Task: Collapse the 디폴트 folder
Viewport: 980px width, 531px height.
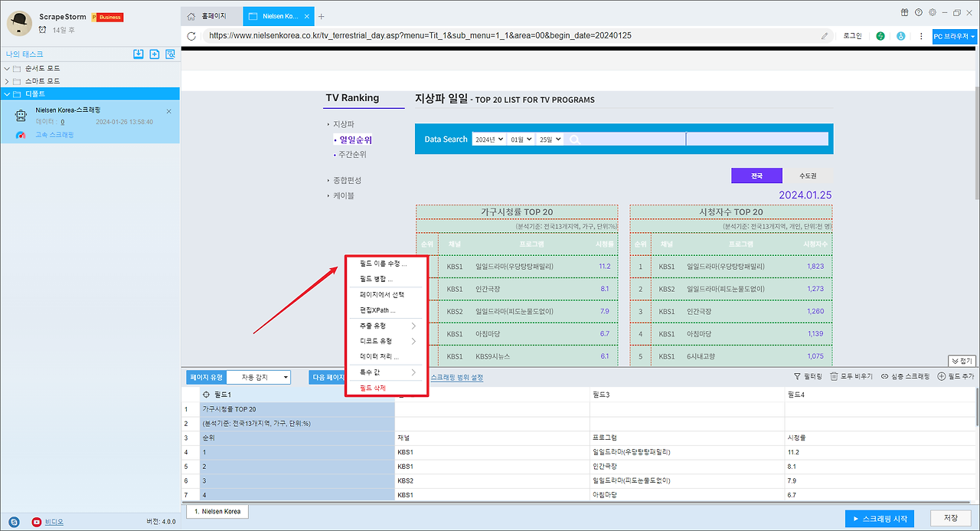Action: click(x=8, y=93)
